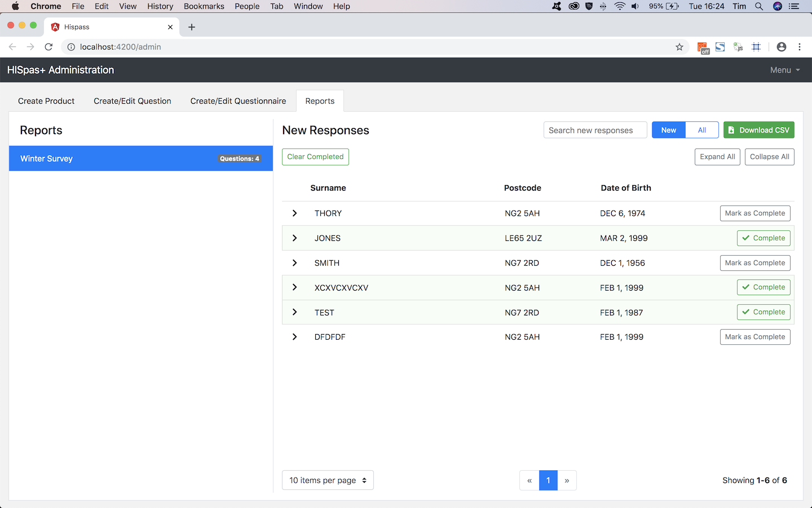The image size is (812, 508).
Task: Switch response filter to All
Action: 701,130
